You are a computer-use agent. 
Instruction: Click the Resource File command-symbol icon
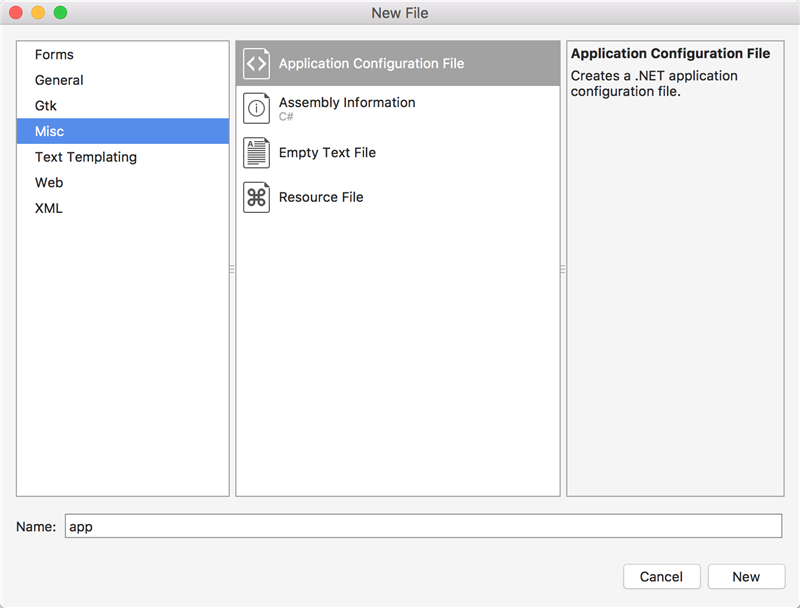coord(256,197)
